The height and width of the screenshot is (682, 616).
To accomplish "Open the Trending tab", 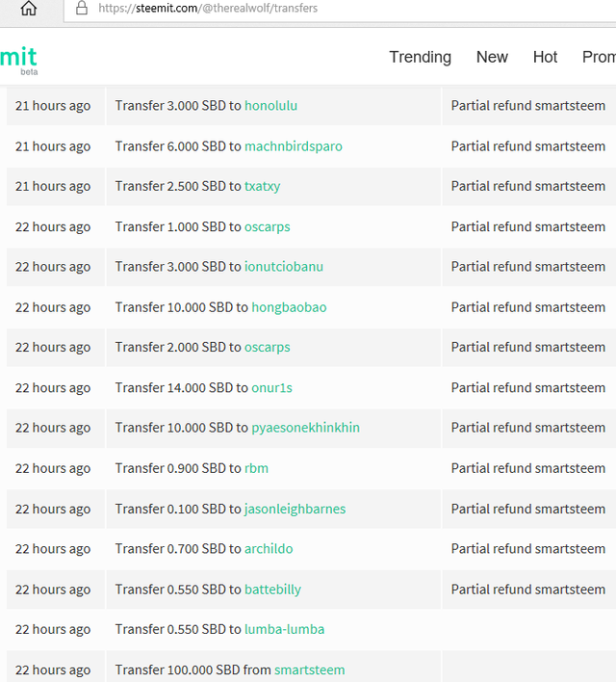I will pos(420,57).
